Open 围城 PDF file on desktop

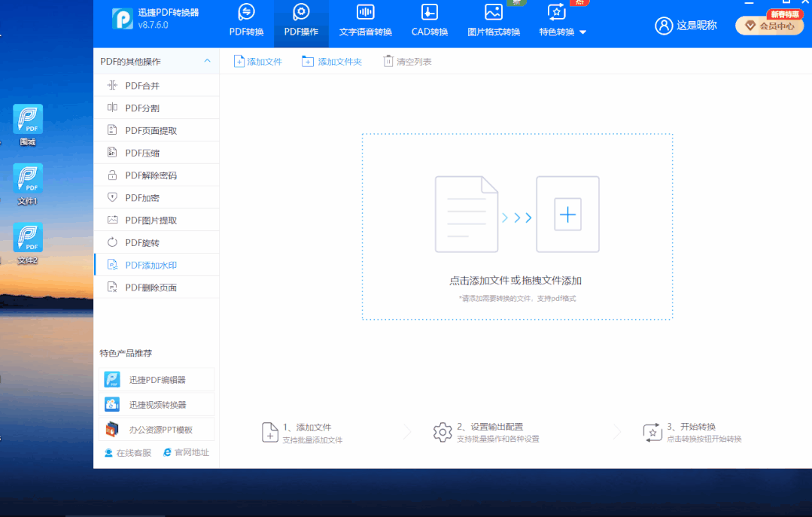tap(27, 125)
